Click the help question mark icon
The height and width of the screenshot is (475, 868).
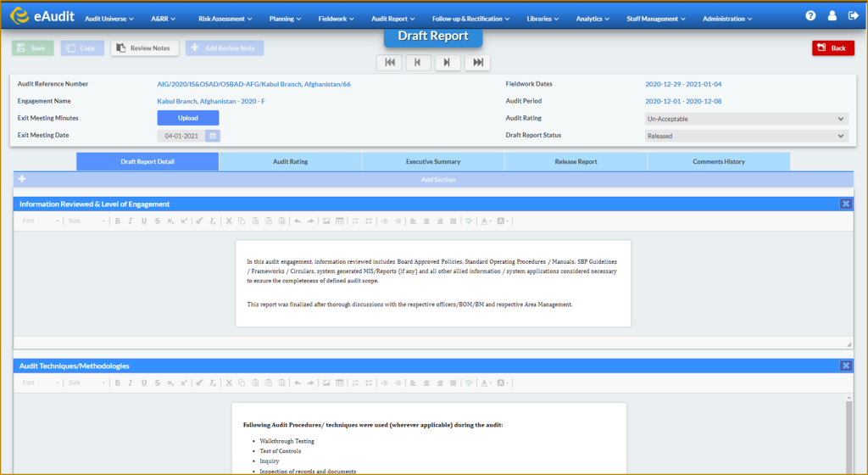click(x=810, y=16)
